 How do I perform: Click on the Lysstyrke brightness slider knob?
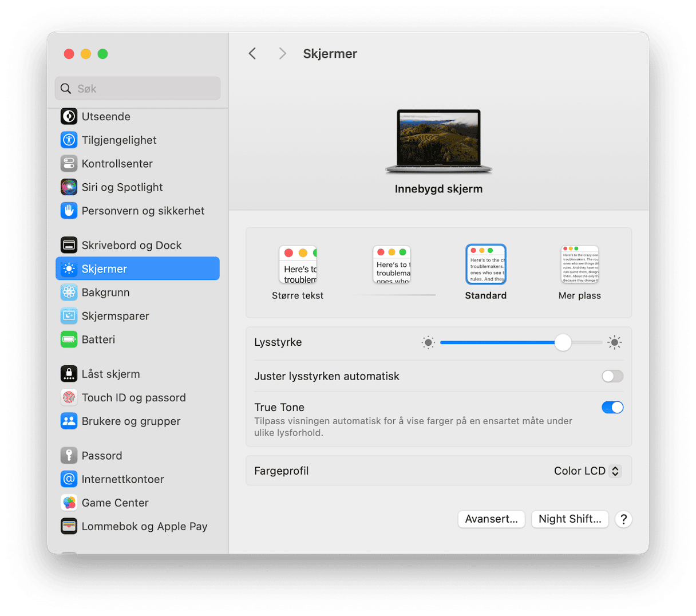tap(563, 342)
